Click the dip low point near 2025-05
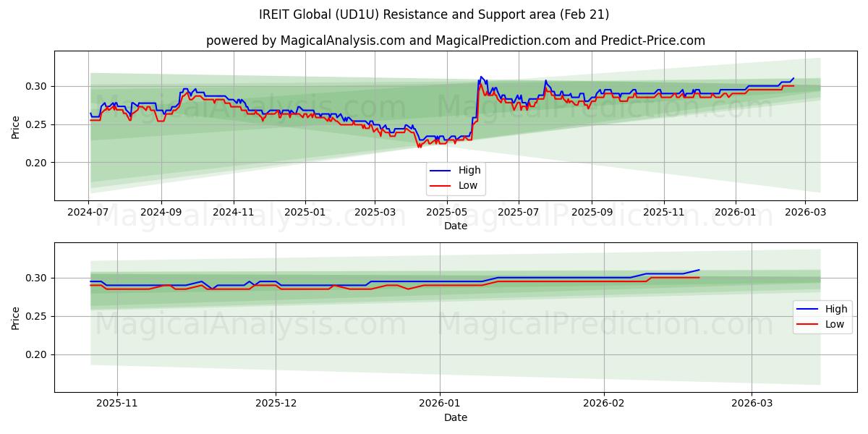This screenshot has height=434, width=868. click(421, 147)
